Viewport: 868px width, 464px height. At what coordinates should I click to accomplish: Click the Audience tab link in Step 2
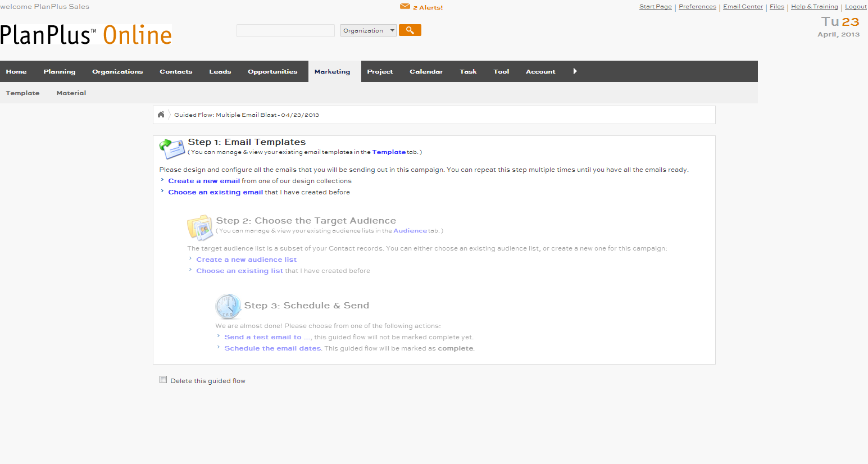[410, 230]
